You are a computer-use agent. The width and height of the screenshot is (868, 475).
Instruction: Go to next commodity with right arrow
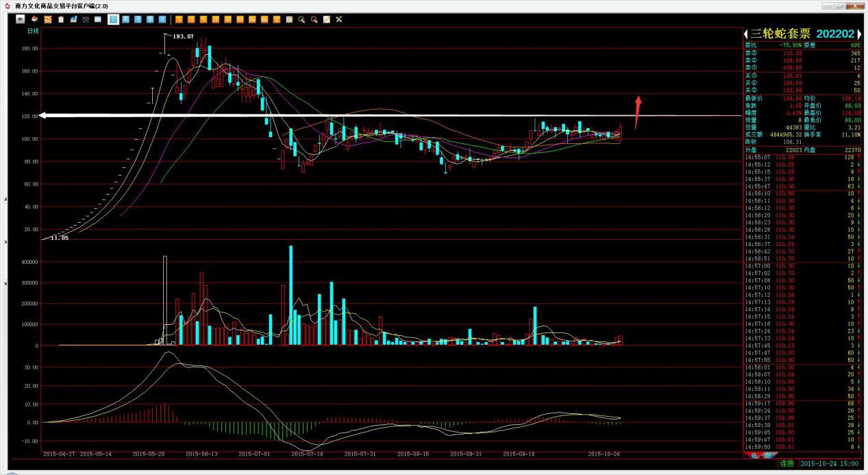coord(859,34)
